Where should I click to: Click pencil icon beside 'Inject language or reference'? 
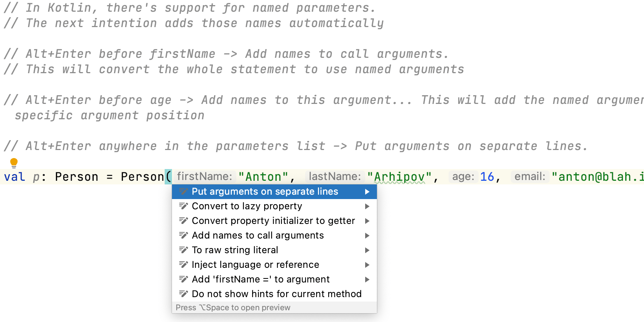pyautogui.click(x=183, y=265)
